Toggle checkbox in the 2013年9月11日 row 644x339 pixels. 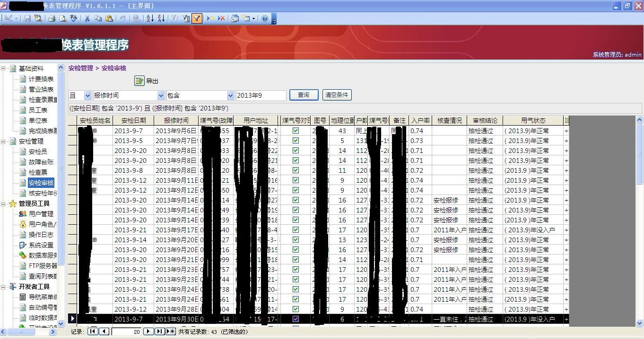tap(296, 180)
